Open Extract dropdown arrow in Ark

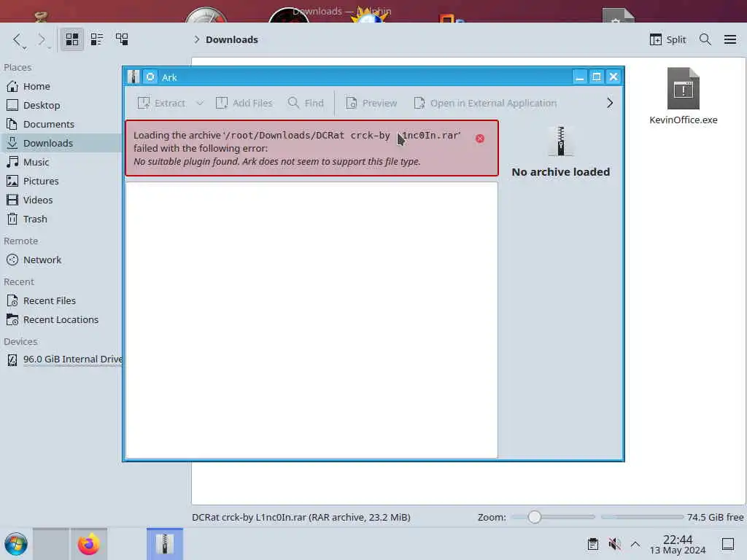pyautogui.click(x=200, y=103)
